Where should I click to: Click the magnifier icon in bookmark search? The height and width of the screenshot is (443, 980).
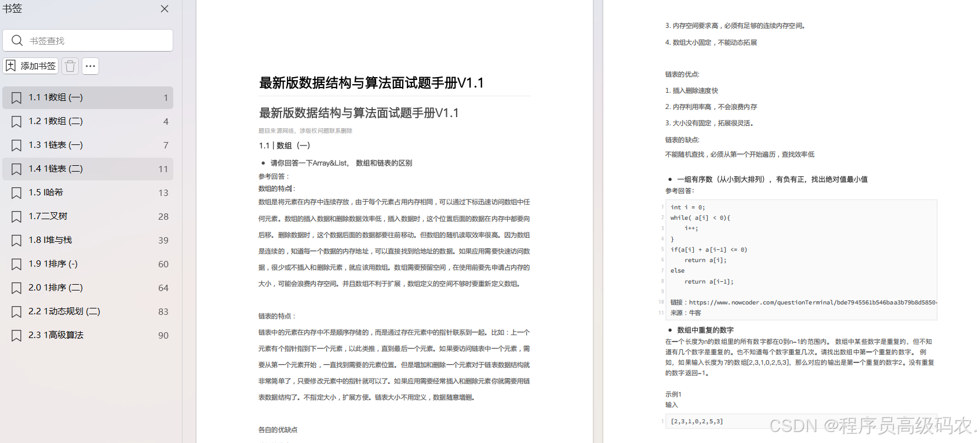click(17, 41)
